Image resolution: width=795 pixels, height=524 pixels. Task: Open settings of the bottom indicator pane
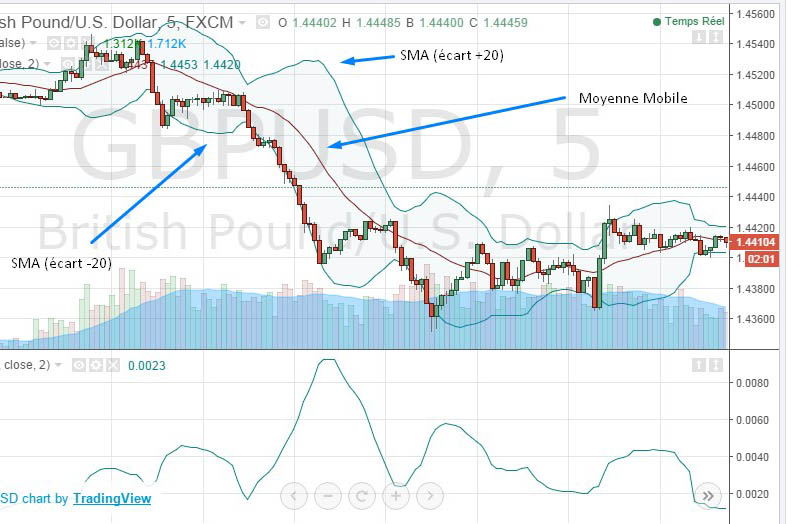[96, 365]
